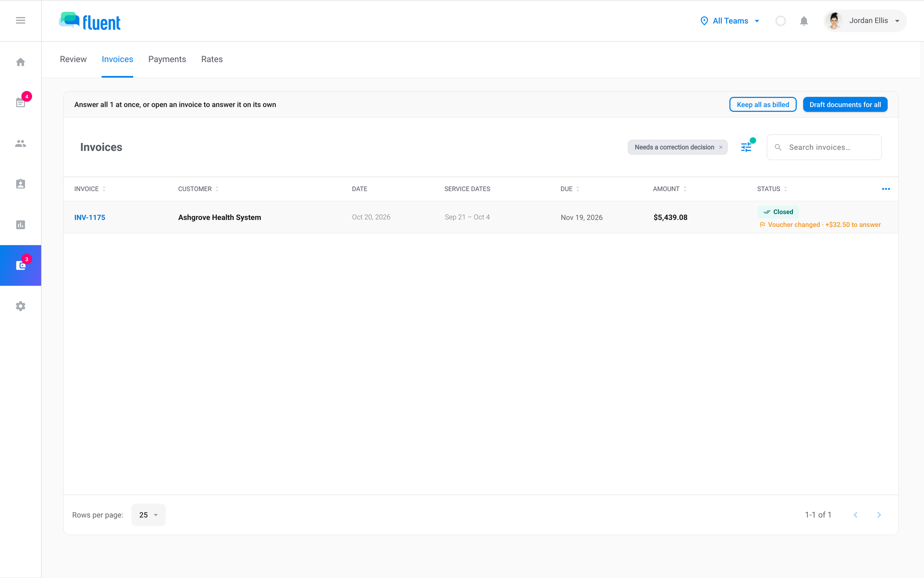This screenshot has width=924, height=578.
Task: Click the circular status icon beside the bell
Action: click(781, 21)
